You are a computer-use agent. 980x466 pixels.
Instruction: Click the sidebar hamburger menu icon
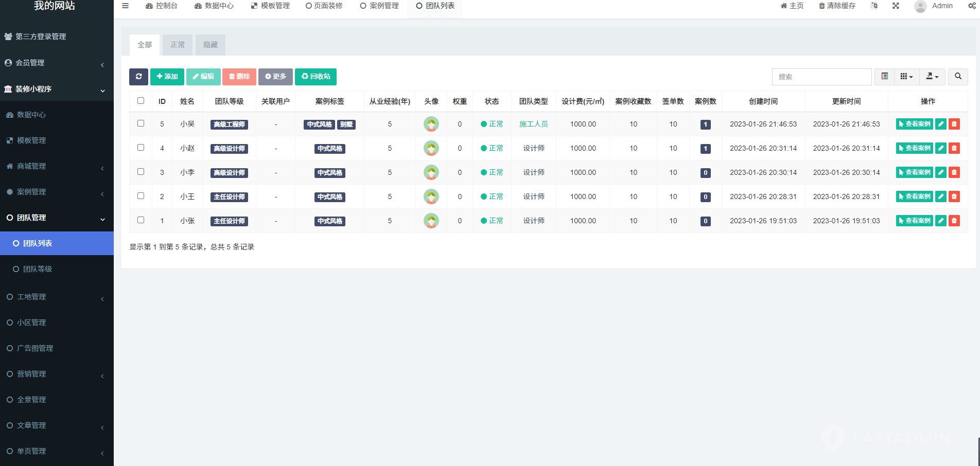tap(125, 6)
